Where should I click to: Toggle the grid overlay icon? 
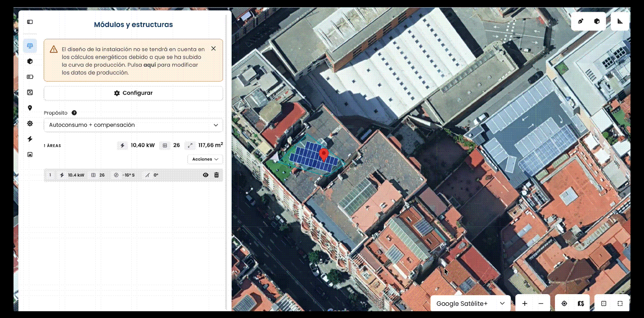[604, 304]
